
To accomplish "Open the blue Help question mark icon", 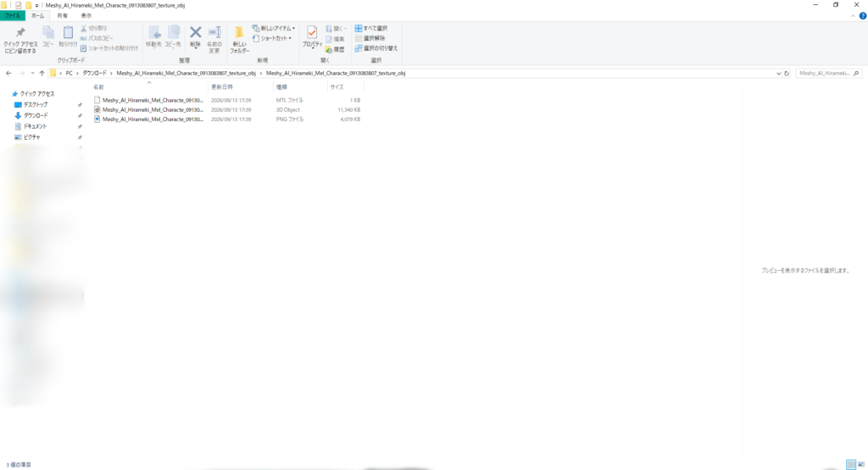I will [862, 16].
